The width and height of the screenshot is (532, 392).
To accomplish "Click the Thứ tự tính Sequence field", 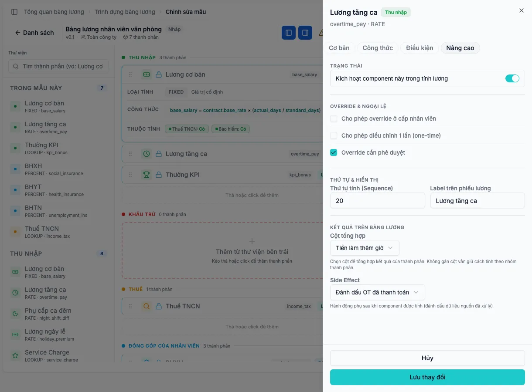I will coord(378,201).
